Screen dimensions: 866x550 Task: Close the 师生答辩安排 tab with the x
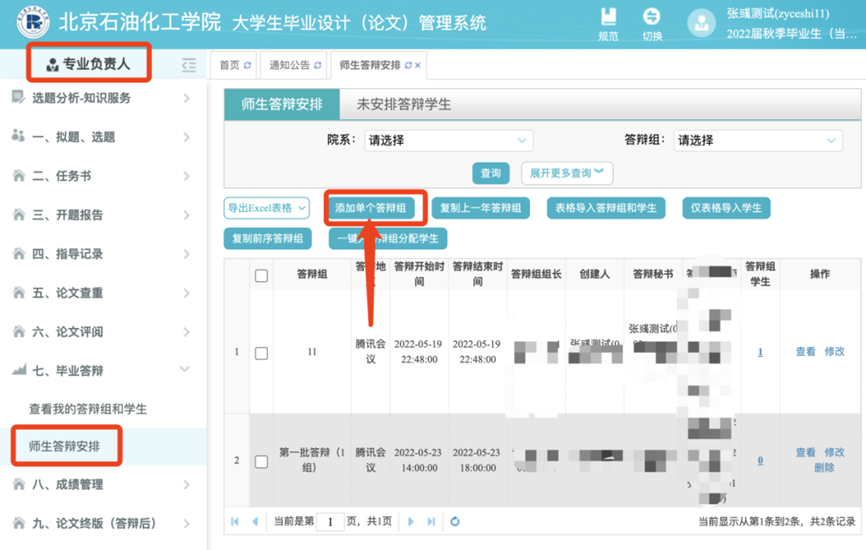click(x=418, y=66)
